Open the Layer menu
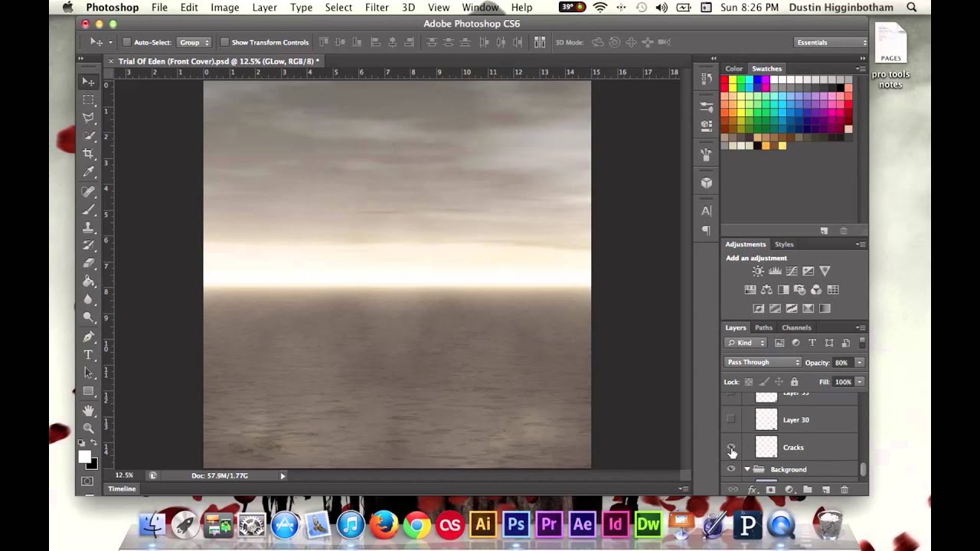 (x=265, y=8)
